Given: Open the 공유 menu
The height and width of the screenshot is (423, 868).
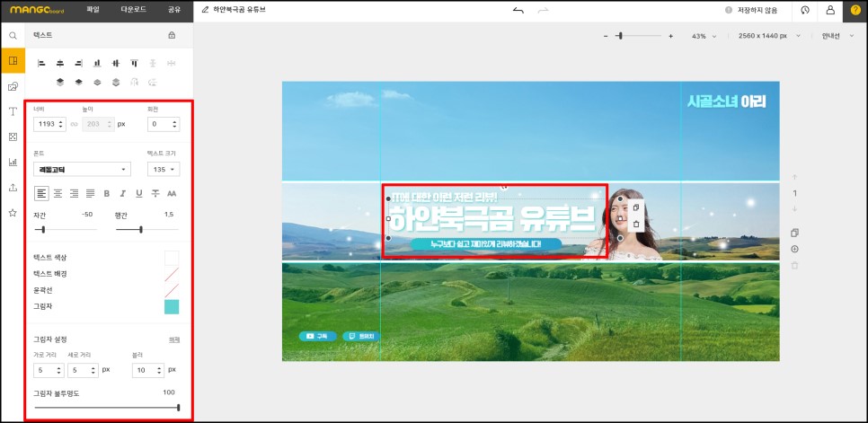Looking at the screenshot, I should point(174,10).
